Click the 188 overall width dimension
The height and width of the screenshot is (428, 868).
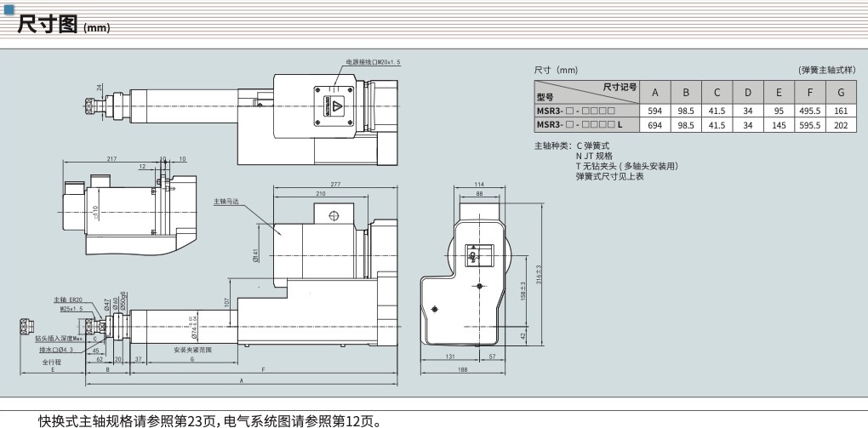tap(463, 369)
